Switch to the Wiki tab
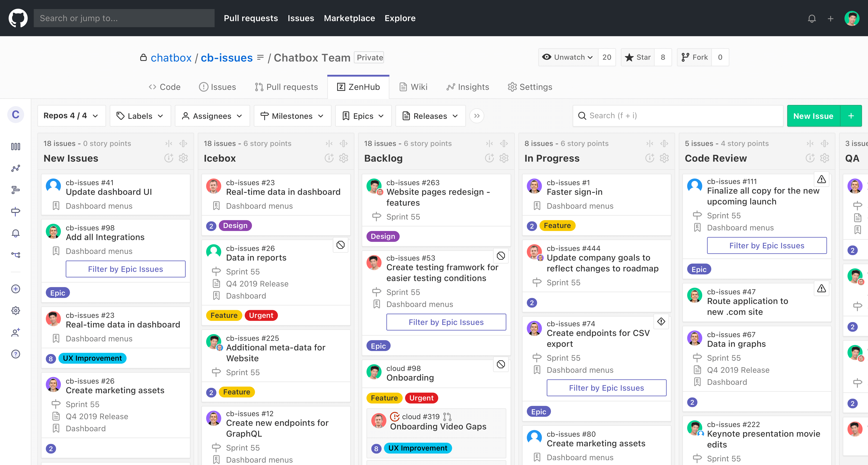Viewport: 868px width, 465px height. pyautogui.click(x=414, y=87)
